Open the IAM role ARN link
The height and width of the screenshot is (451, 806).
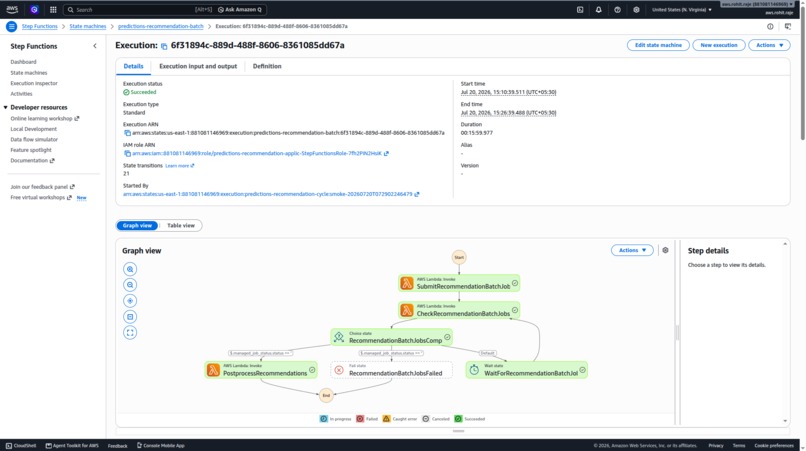pos(260,153)
